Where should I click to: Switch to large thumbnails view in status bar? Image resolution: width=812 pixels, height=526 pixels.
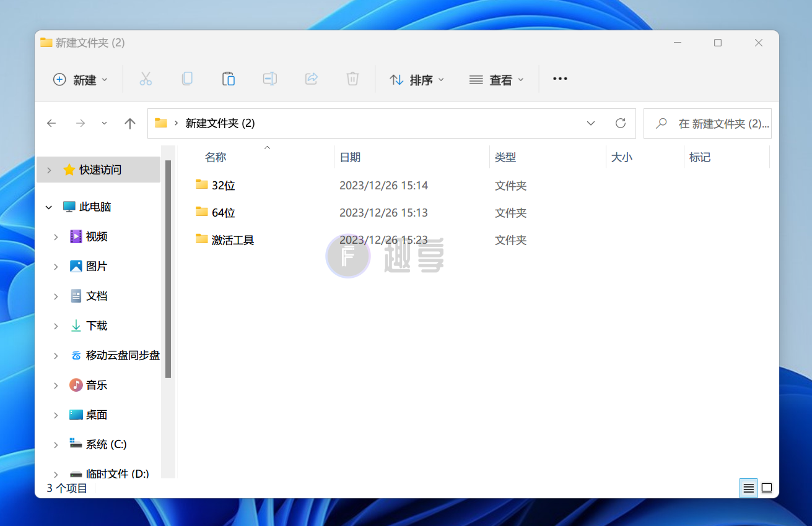click(x=767, y=488)
